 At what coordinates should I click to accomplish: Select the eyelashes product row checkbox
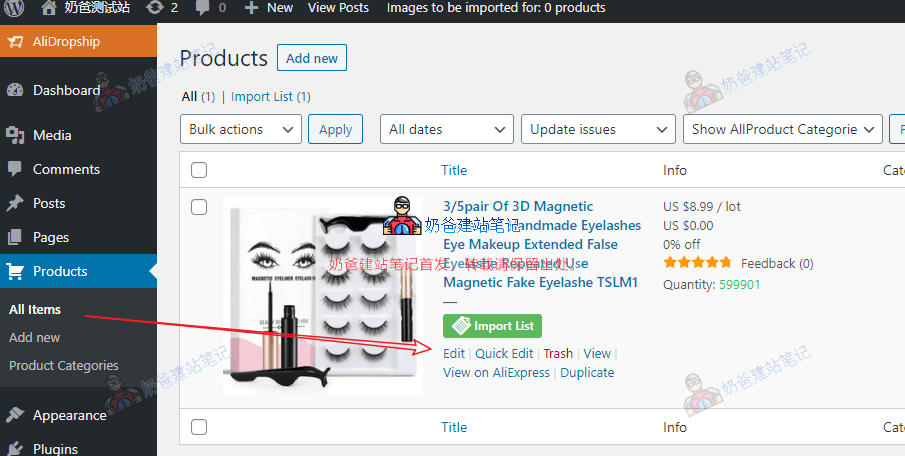[x=199, y=207]
